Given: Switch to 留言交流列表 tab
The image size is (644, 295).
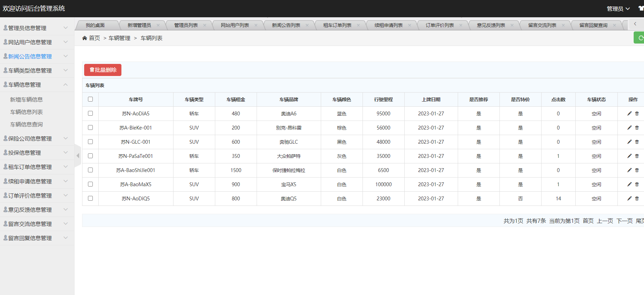Looking at the screenshot, I should coord(542,25).
